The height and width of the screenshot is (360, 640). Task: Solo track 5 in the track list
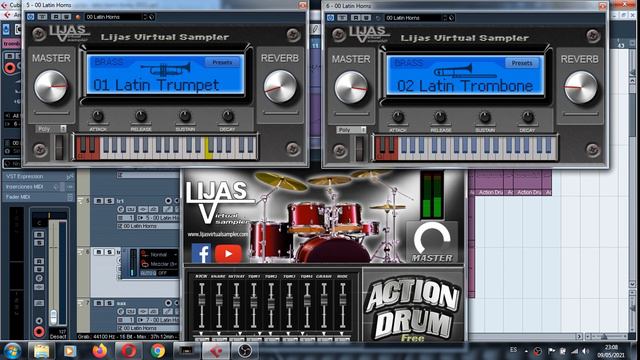(x=109, y=201)
